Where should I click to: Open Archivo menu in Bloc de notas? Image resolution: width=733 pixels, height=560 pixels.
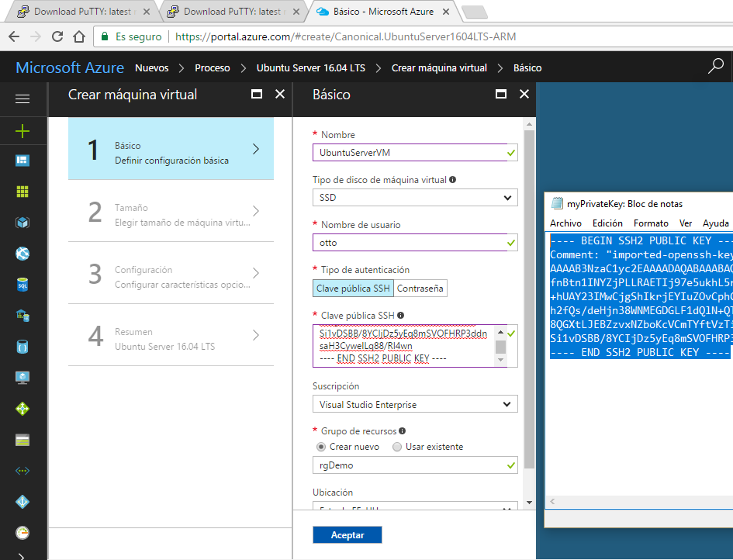click(565, 223)
